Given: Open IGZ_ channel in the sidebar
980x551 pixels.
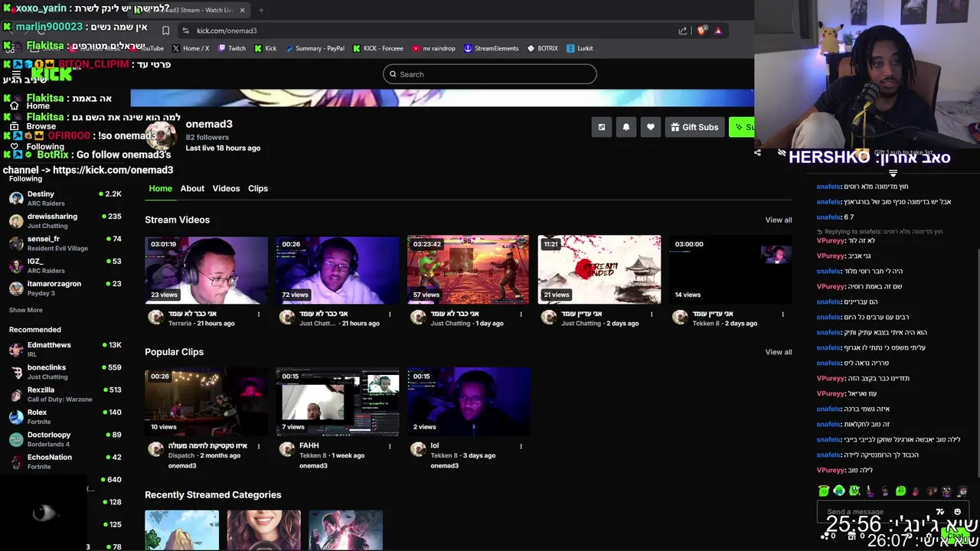Looking at the screenshot, I should pyautogui.click(x=65, y=266).
